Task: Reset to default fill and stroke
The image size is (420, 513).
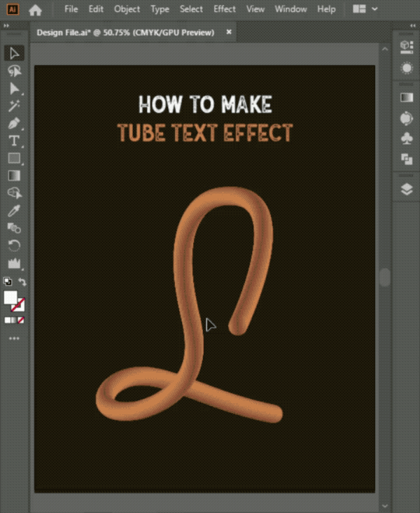Action: [x=7, y=281]
